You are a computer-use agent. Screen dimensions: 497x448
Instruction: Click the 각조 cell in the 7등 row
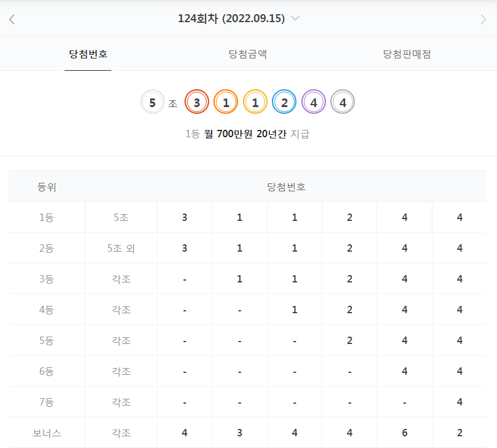pyautogui.click(x=121, y=402)
